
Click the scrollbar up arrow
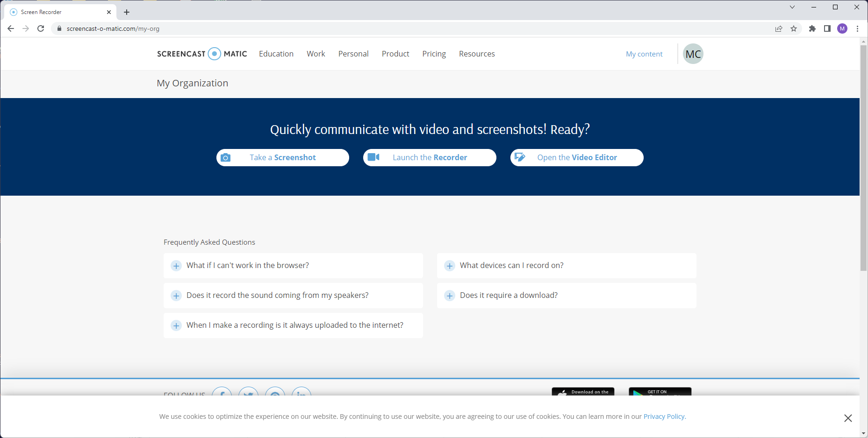pos(864,42)
